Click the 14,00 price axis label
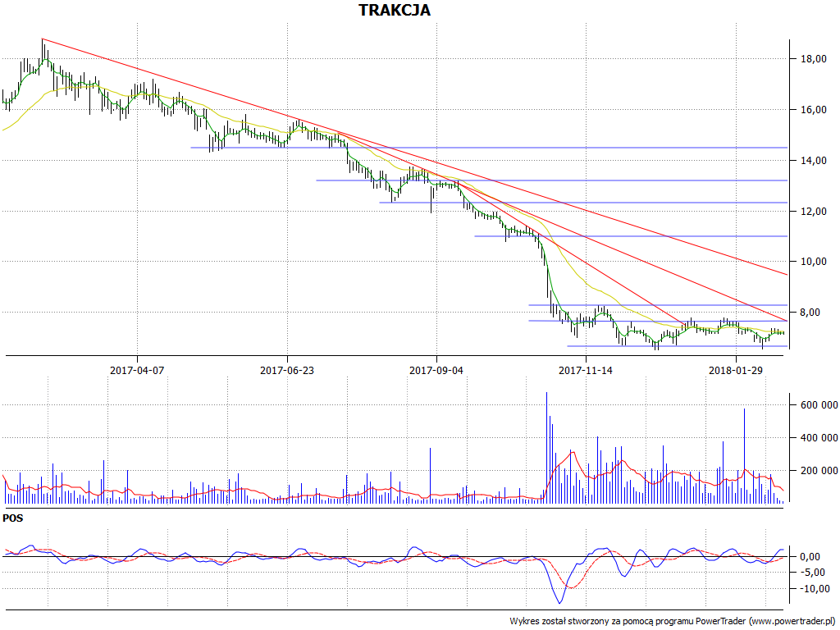Screen dimensions: 840x630 click(x=813, y=161)
